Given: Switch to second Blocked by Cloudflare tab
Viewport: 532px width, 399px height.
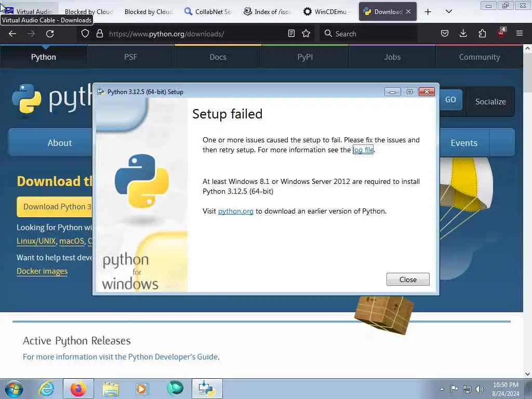Looking at the screenshot, I should click(149, 12).
